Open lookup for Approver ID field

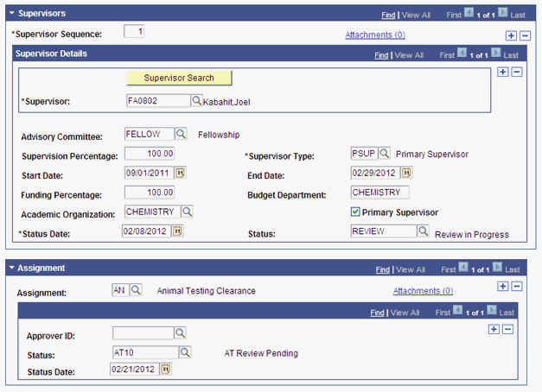(180, 333)
